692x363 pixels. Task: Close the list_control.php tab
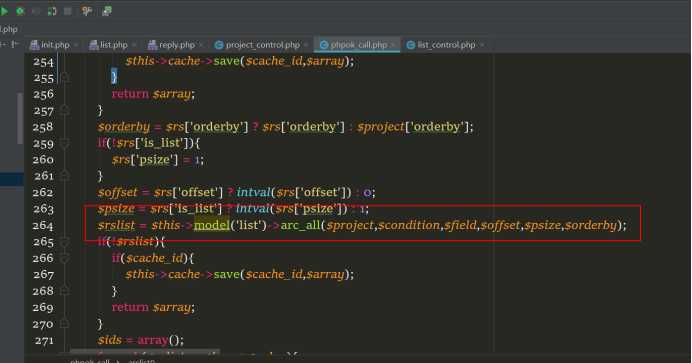click(x=482, y=45)
